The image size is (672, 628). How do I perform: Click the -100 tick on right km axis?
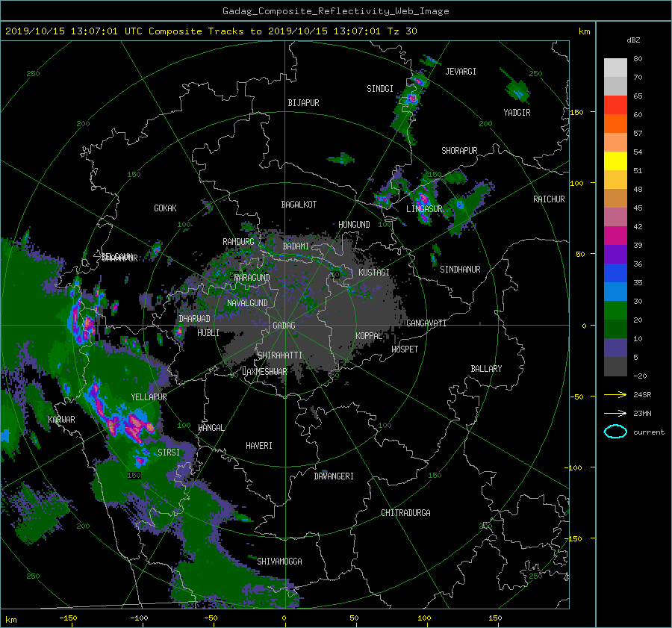click(575, 467)
